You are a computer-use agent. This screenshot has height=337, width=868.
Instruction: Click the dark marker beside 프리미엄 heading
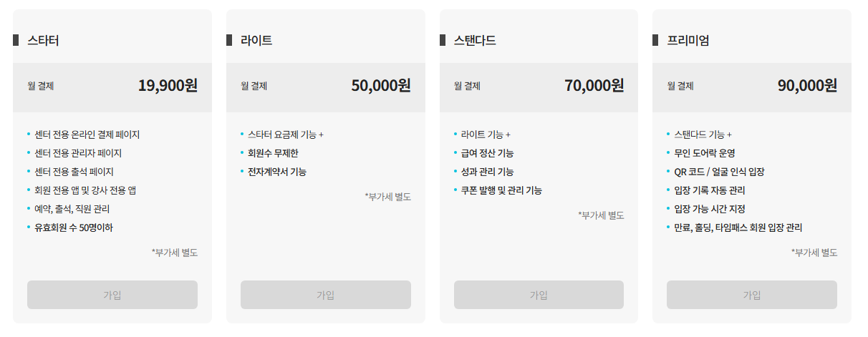[x=655, y=40]
